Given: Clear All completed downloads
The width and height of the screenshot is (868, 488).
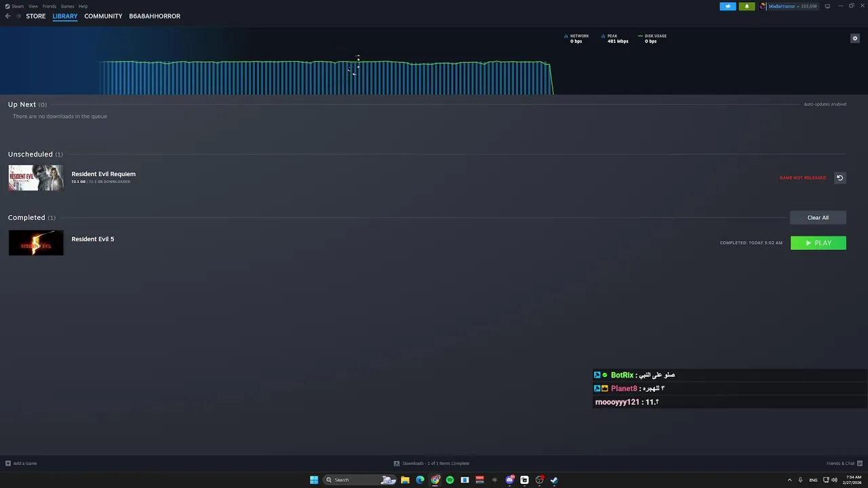Looking at the screenshot, I should (x=818, y=218).
